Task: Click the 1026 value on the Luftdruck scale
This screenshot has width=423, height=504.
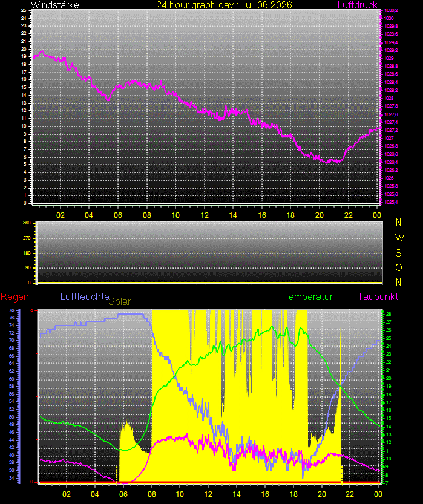Action: [x=389, y=178]
